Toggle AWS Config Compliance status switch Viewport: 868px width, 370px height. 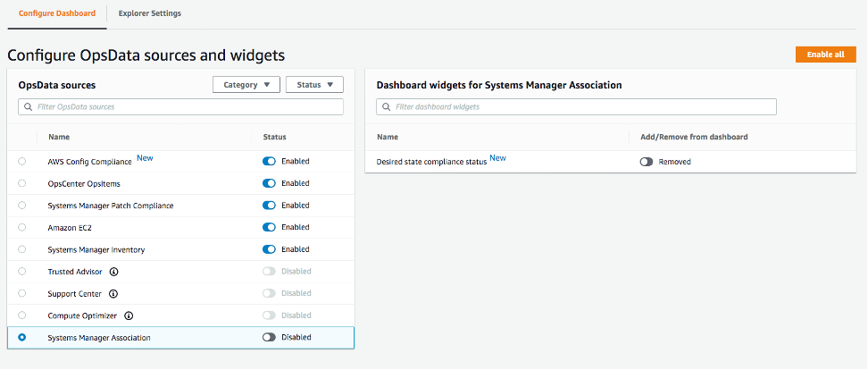pos(269,161)
